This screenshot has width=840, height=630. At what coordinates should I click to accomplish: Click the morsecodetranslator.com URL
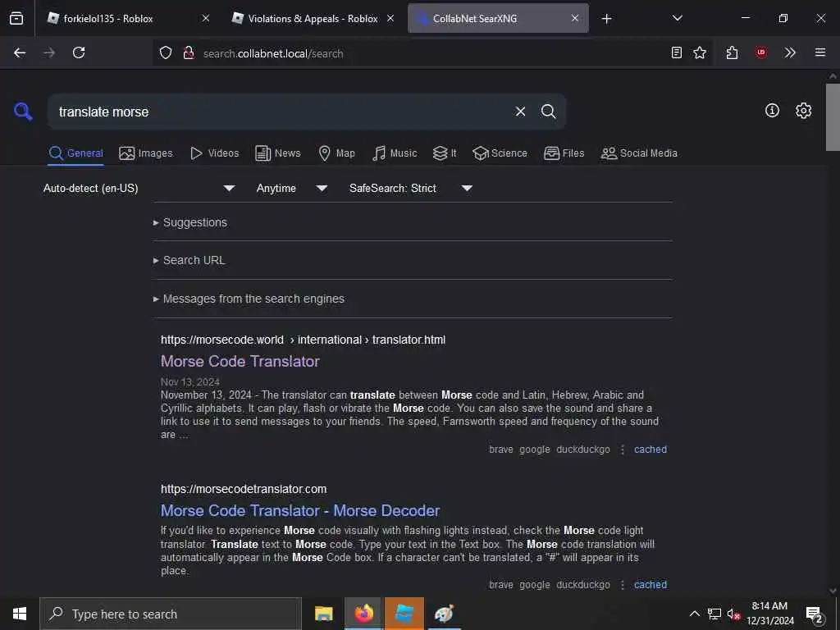(x=244, y=489)
